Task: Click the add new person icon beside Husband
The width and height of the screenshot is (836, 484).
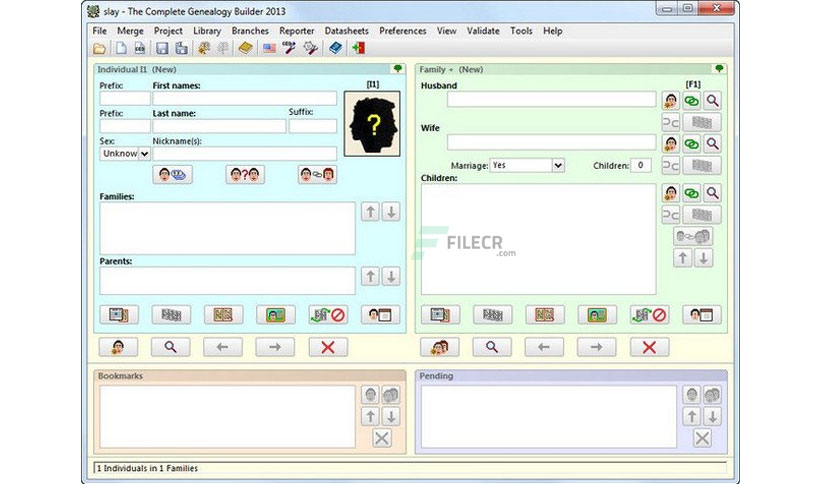Action: [x=671, y=101]
